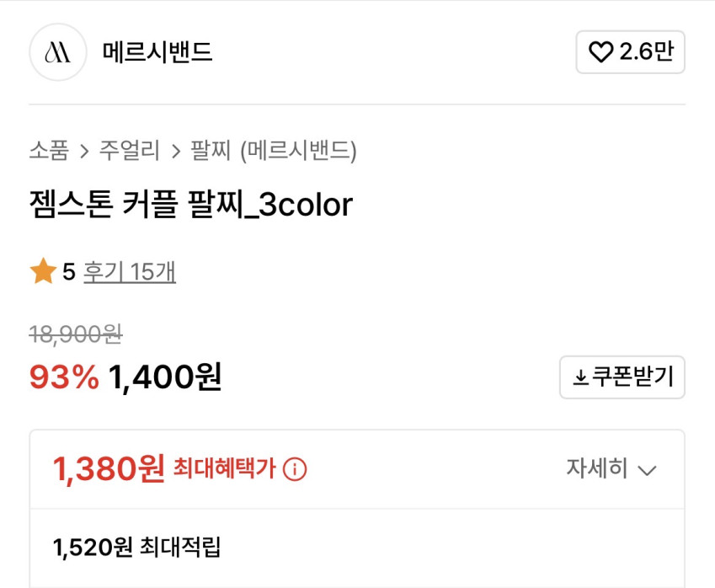Go to the 주얼리 breadcrumb category
The image size is (715, 588).
[x=129, y=152]
